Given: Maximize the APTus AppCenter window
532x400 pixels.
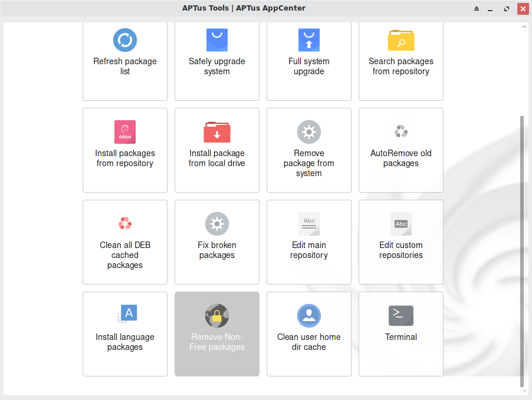Looking at the screenshot, I should point(507,8).
